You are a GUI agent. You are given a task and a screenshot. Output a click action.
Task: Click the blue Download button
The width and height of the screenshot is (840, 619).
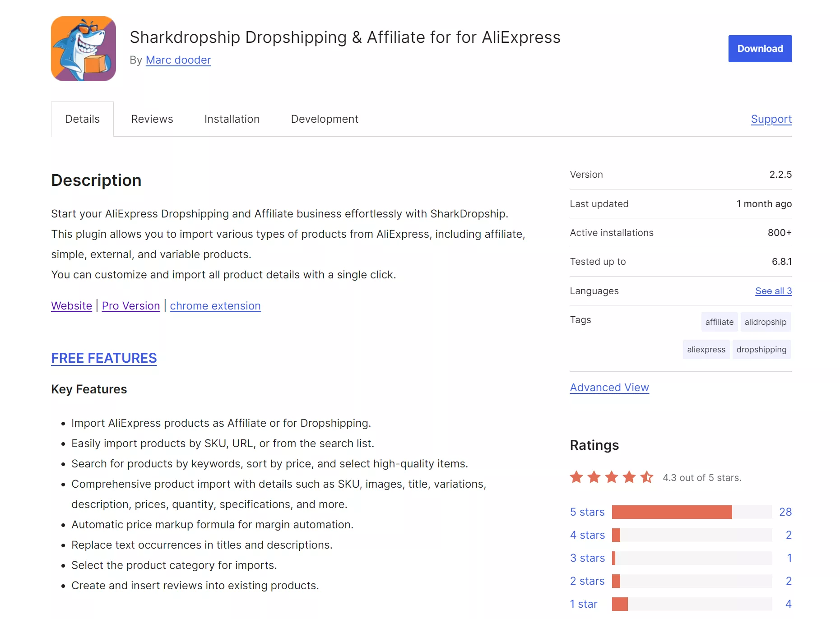pos(760,49)
